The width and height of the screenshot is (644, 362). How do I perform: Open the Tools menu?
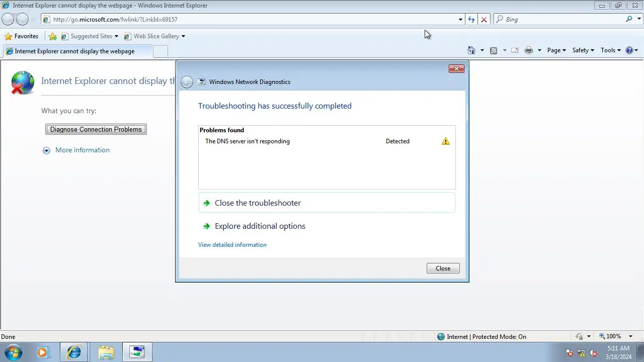point(611,50)
